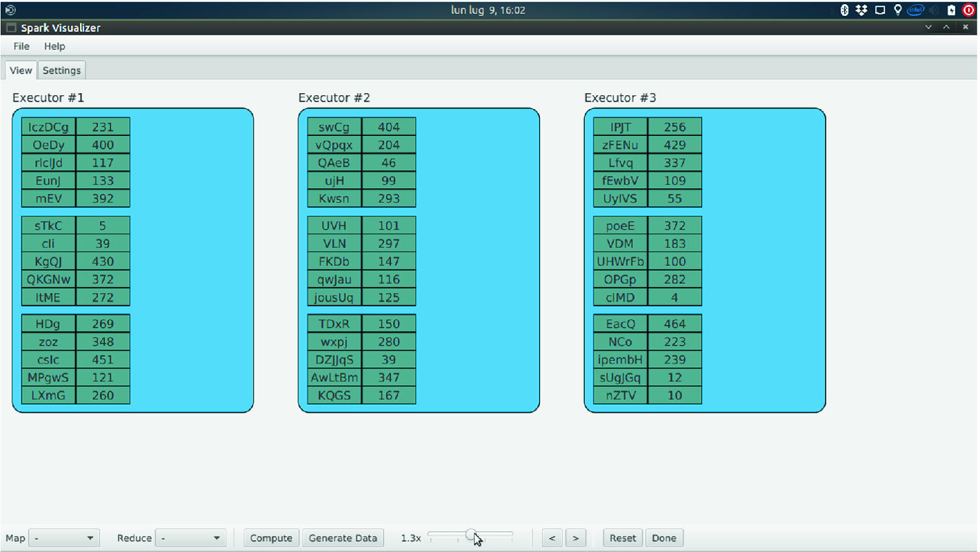The image size is (980, 552).
Task: Click the lightbulb tray icon
Action: click(x=898, y=10)
